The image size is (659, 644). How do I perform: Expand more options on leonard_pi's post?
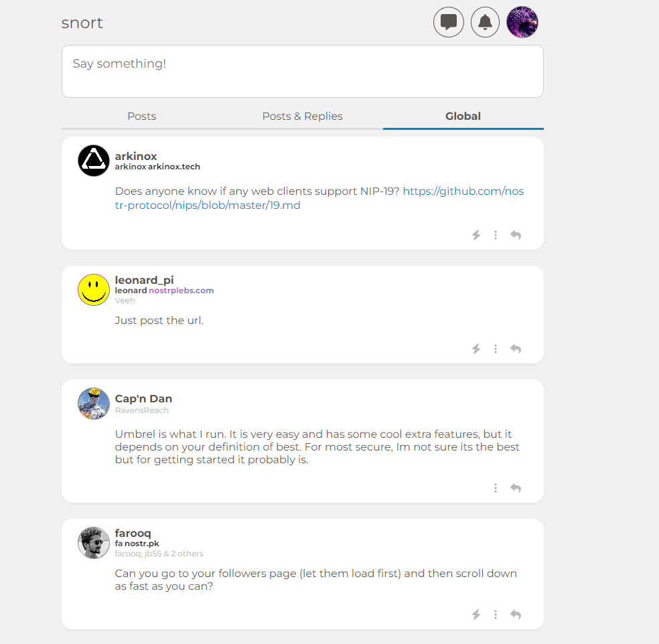point(496,349)
